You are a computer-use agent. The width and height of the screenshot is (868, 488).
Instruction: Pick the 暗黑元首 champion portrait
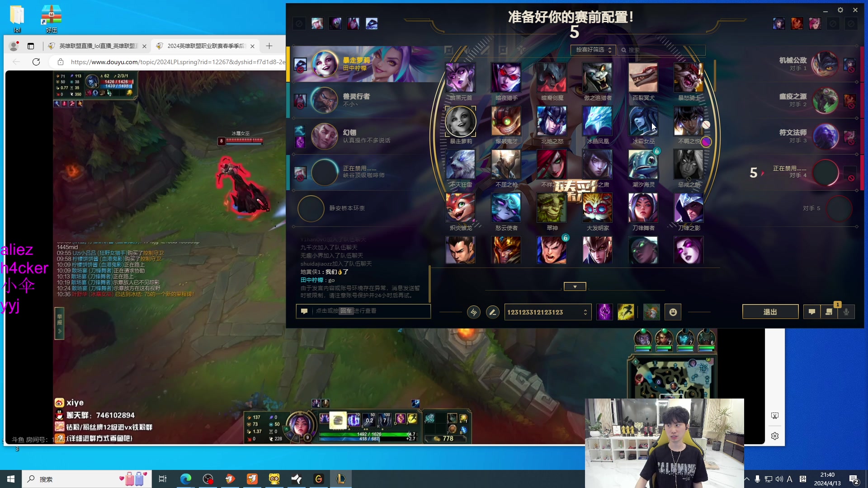[x=460, y=78]
